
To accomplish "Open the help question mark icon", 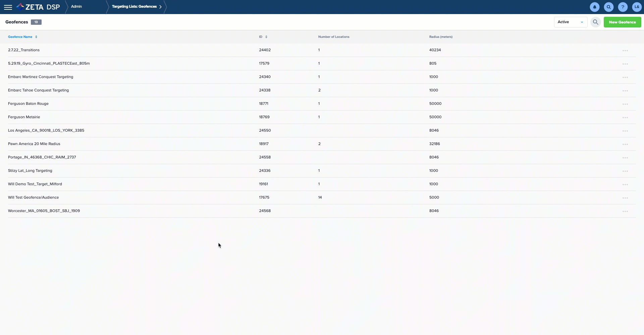I will pos(623,7).
